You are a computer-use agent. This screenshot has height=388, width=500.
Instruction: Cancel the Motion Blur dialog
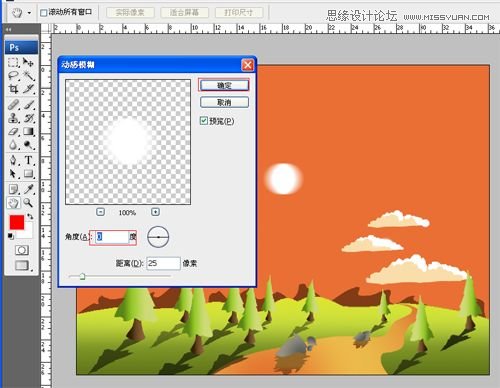(x=224, y=102)
